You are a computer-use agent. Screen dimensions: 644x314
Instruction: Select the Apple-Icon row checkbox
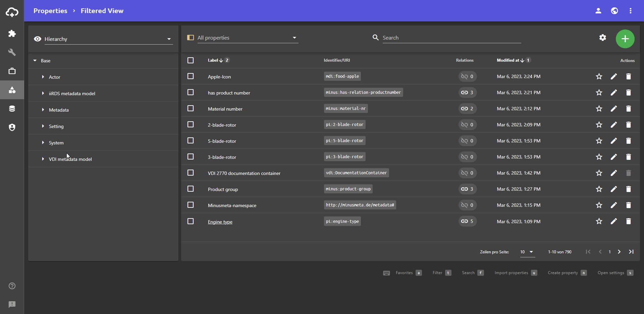[191, 76]
